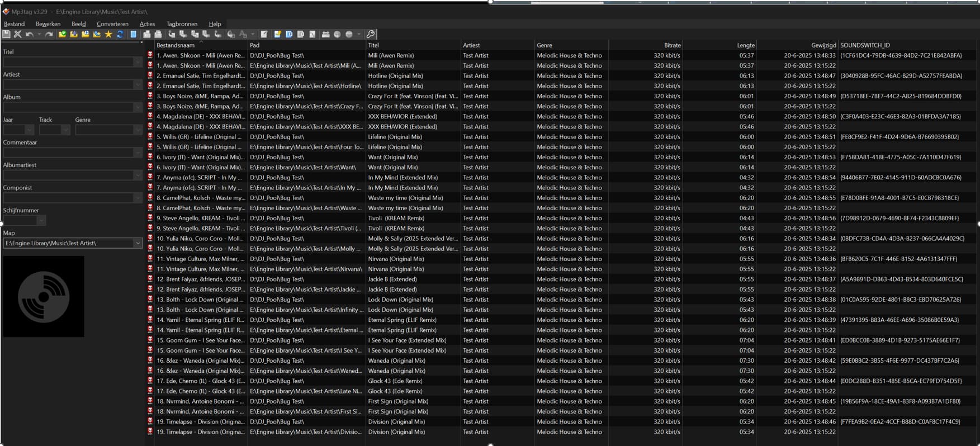The width and height of the screenshot is (980, 446).
Task: Sort by the SOUNDSWITCH_ID column header
Action: (x=908, y=45)
